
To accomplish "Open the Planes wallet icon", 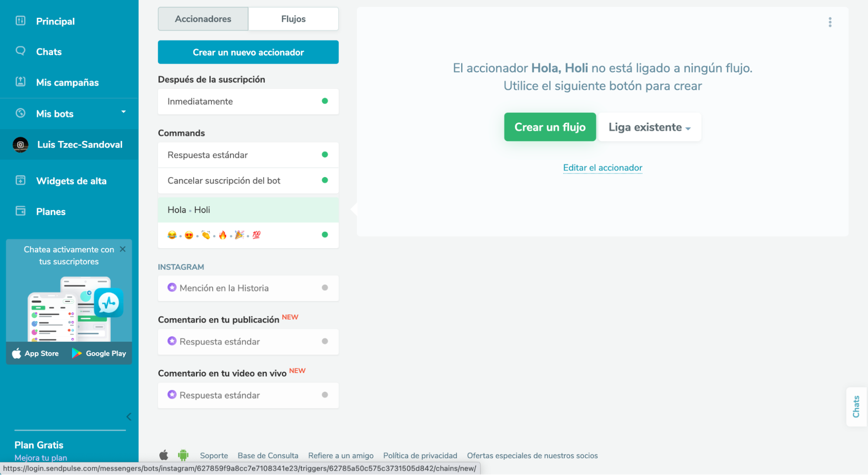I will coord(20,211).
